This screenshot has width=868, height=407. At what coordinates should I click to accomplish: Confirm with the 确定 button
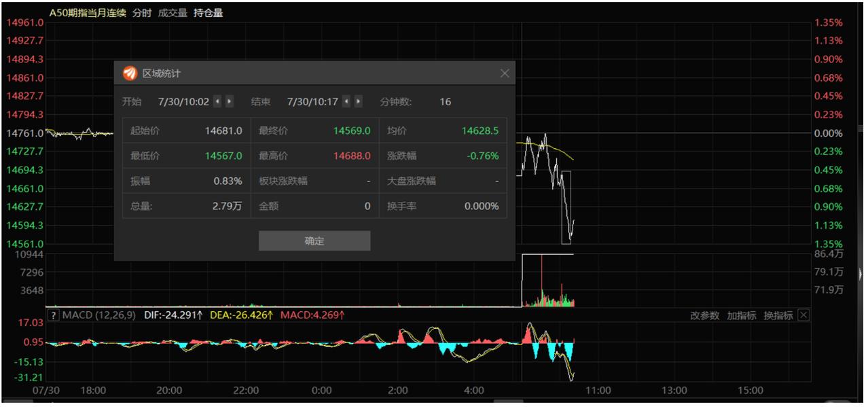pyautogui.click(x=314, y=241)
